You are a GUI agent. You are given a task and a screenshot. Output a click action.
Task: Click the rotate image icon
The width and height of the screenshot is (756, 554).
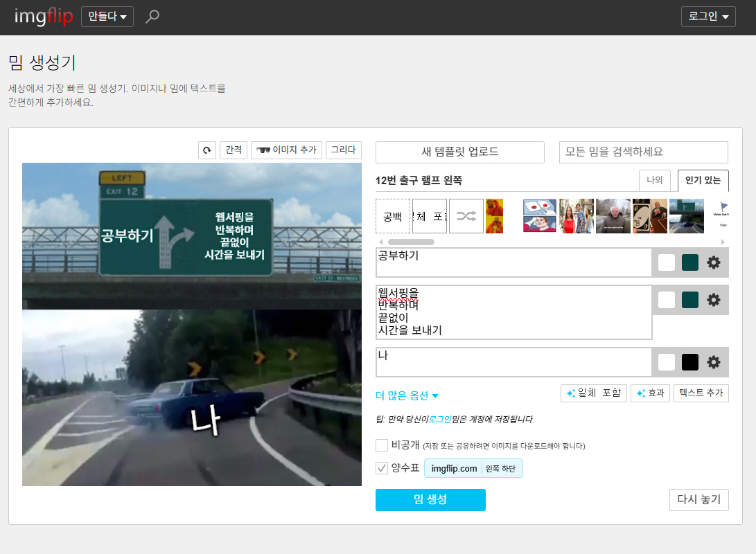207,150
